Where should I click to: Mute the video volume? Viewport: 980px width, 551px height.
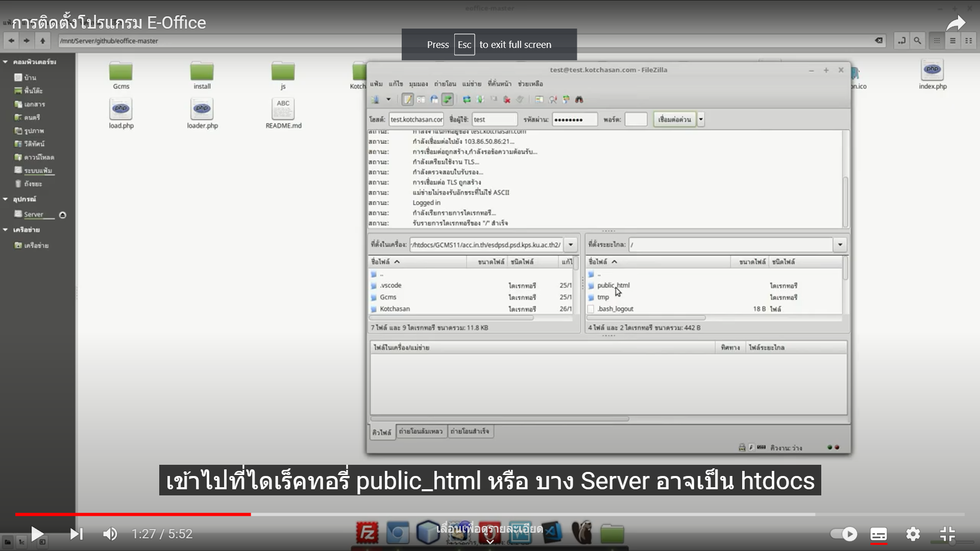(x=110, y=534)
